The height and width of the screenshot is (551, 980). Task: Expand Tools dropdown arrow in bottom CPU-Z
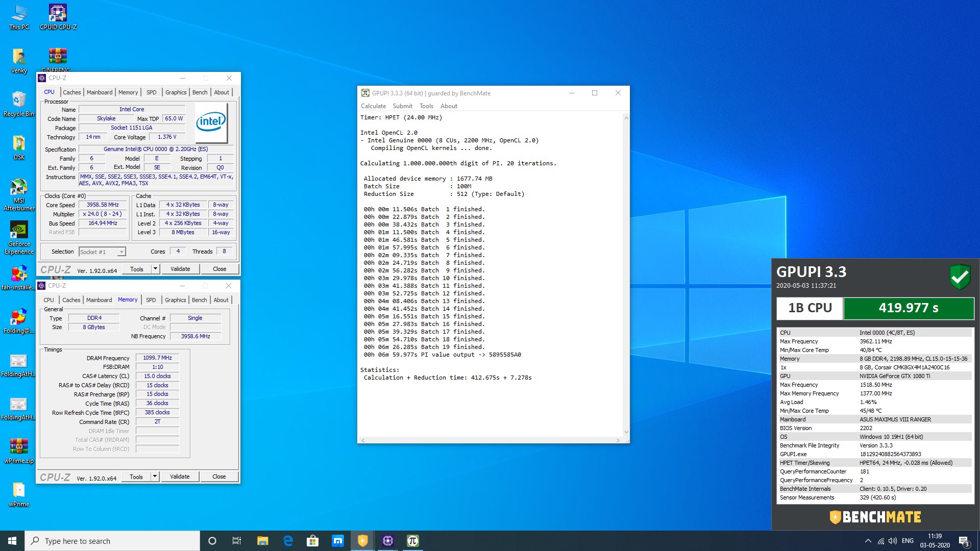point(155,477)
